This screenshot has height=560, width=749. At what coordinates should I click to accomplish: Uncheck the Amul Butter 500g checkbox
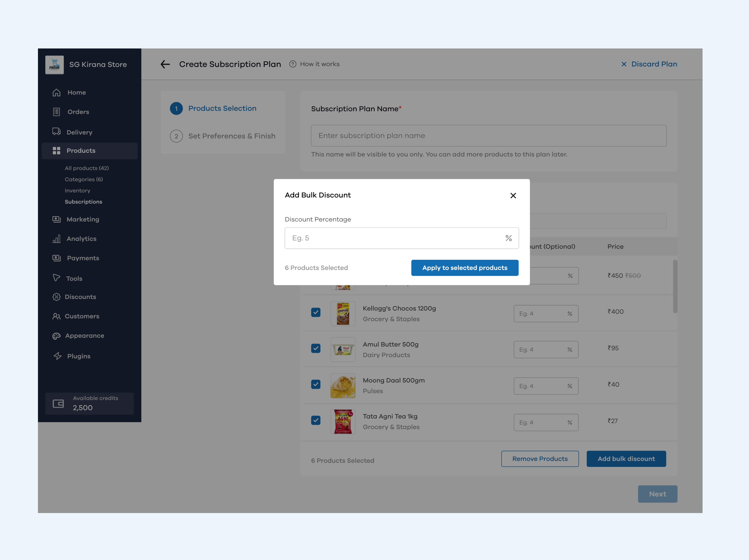tap(316, 348)
